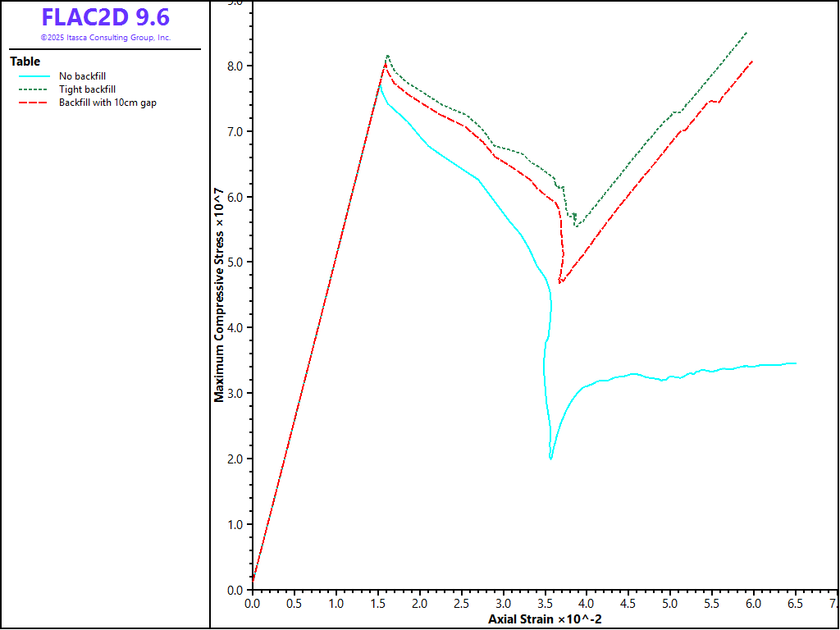Click the 6.5 tick label on x-axis
840x630 pixels.
click(x=795, y=603)
